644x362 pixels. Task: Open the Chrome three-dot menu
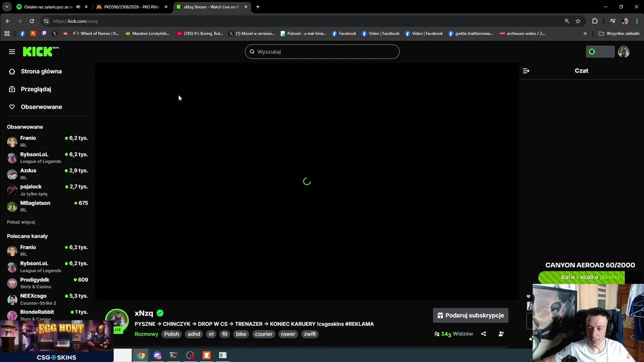[637, 21]
